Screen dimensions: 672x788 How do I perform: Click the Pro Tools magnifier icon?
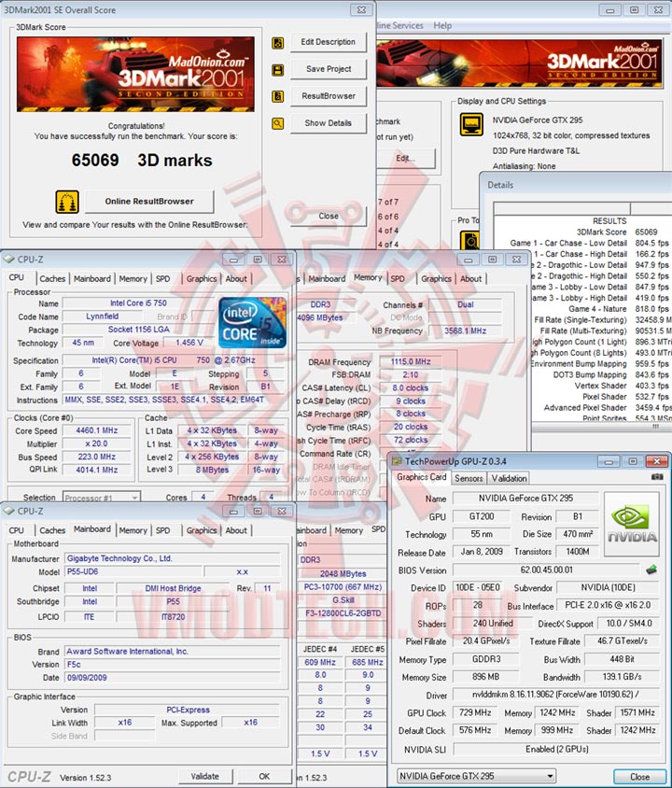tap(469, 240)
